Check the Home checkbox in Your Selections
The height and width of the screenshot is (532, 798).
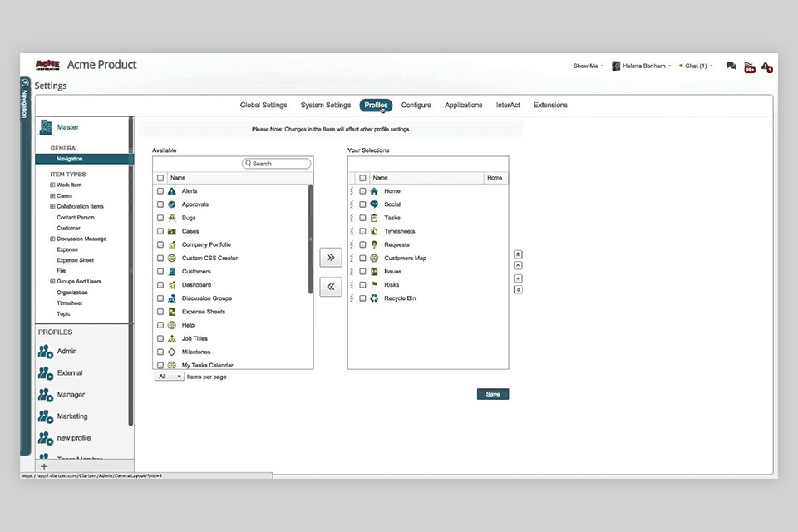pos(362,191)
